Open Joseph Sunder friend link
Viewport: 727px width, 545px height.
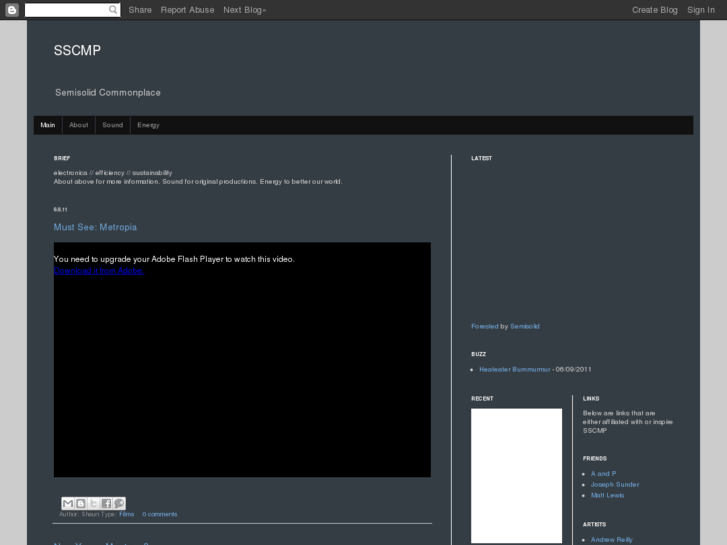coord(615,485)
